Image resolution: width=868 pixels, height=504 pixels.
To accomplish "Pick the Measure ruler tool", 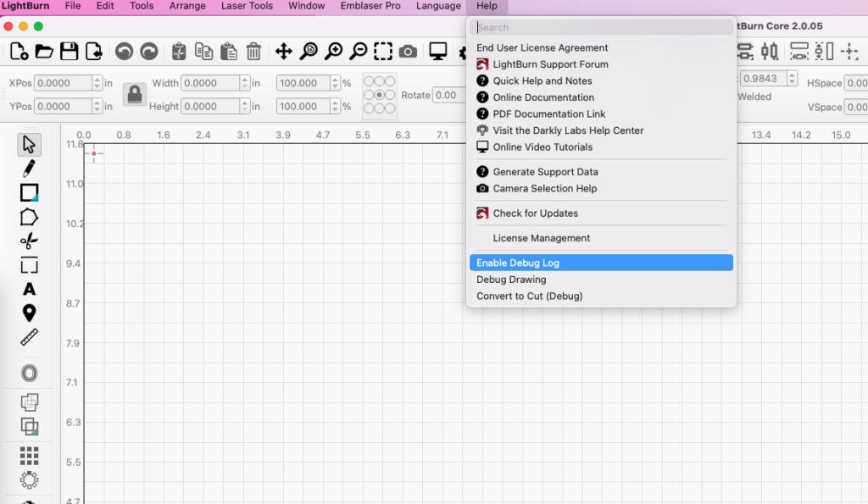I will tap(29, 337).
